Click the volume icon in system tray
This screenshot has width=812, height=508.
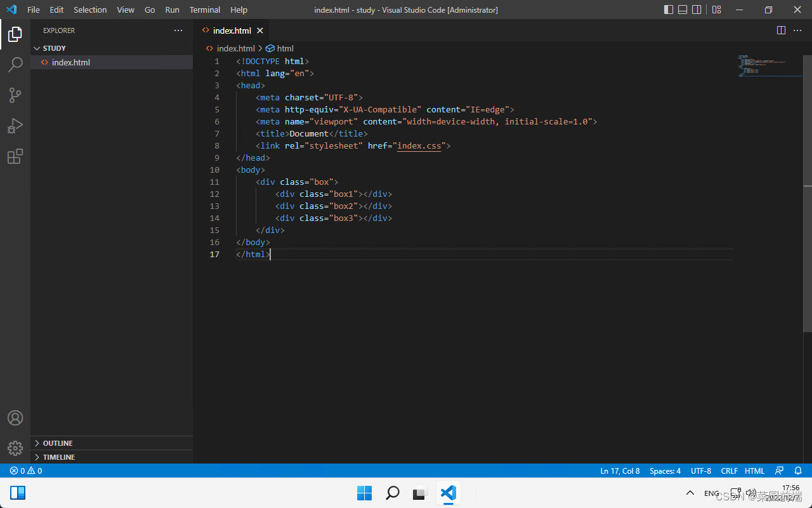tap(750, 493)
